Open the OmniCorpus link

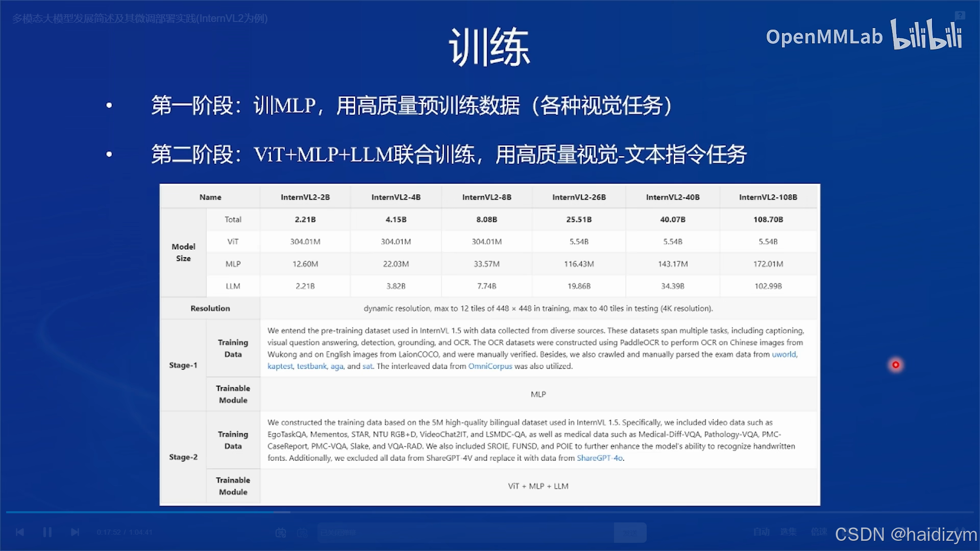(x=490, y=366)
